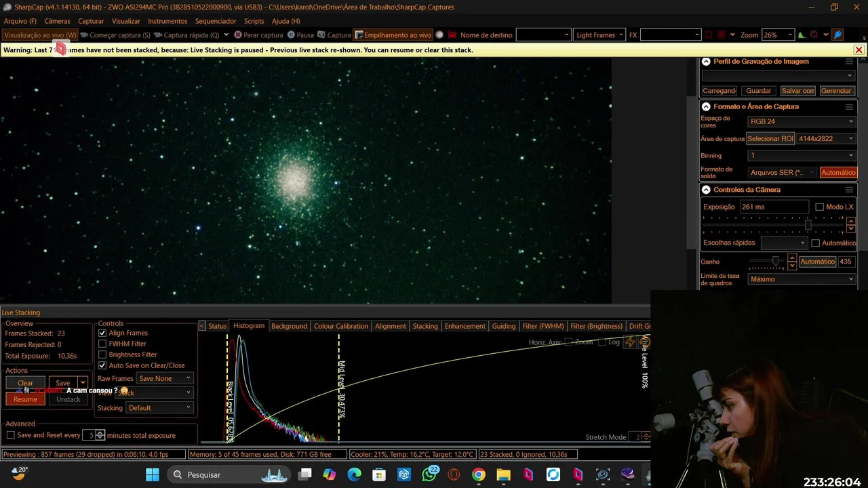Click the red icon before Nome de destino
Viewport: 868px width, 488px height.
tap(452, 35)
